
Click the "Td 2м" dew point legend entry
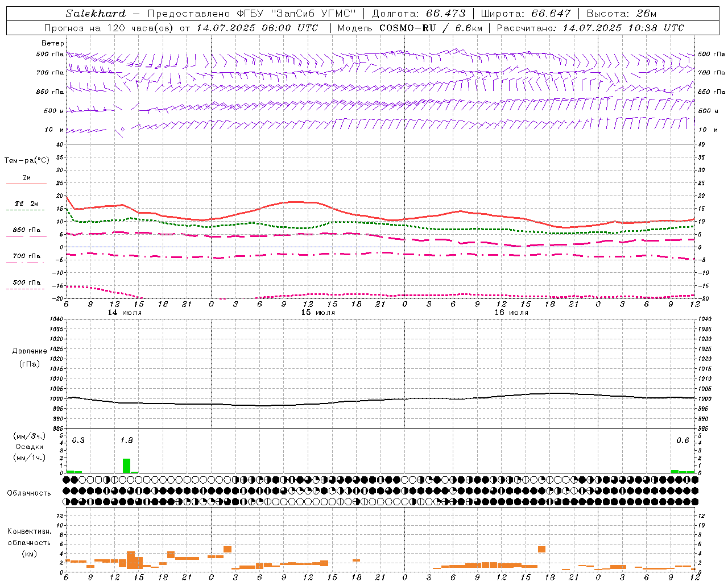click(26, 203)
